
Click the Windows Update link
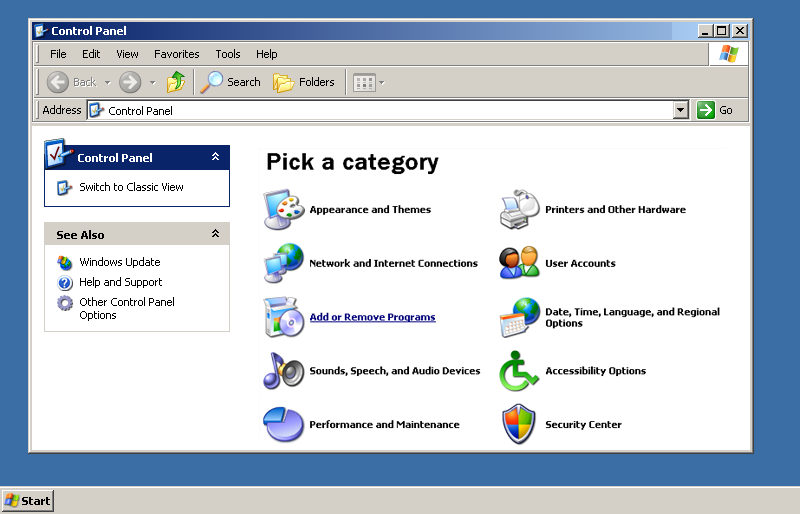tap(119, 262)
